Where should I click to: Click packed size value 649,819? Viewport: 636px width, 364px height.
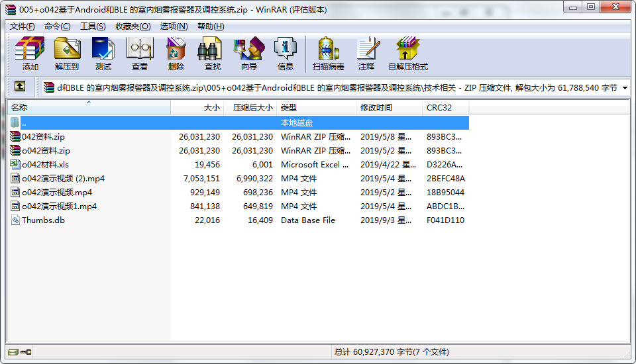(x=258, y=206)
